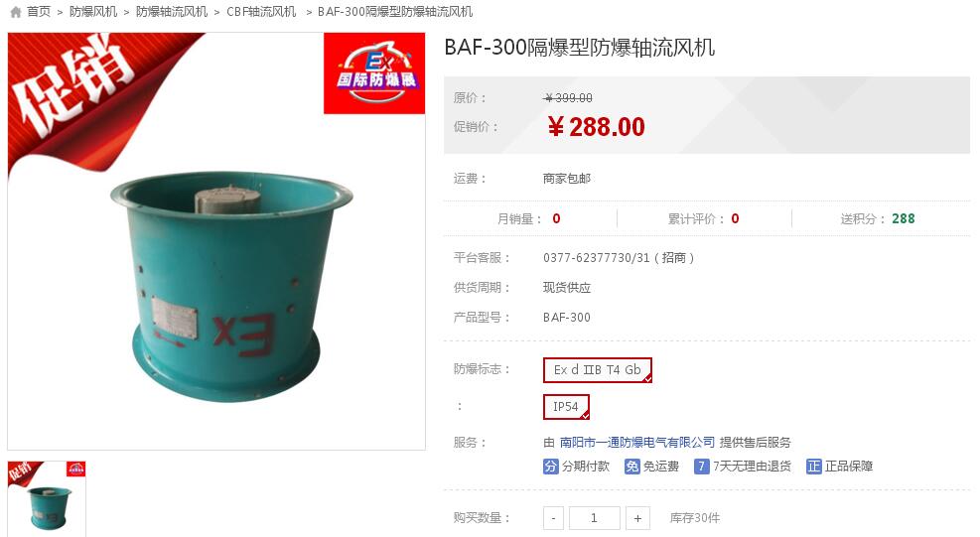Select the IP54 protection option
Viewport: 980px width, 537px height.
click(x=566, y=407)
